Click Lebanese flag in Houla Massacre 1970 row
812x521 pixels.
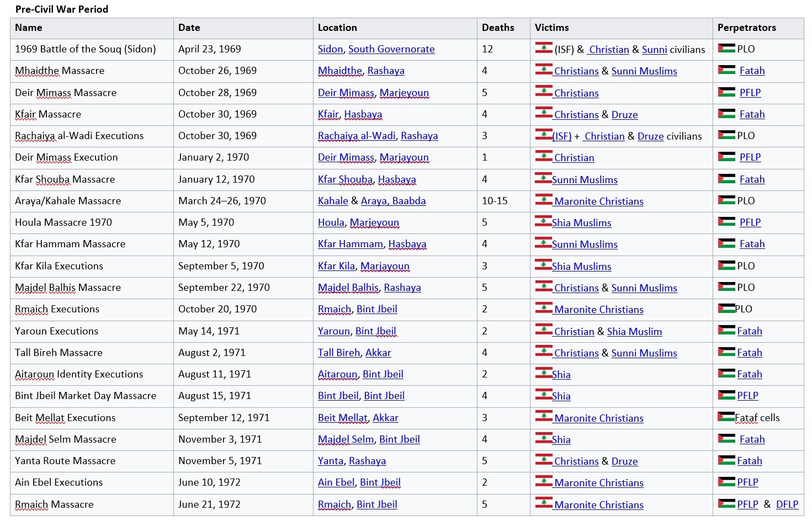point(544,221)
